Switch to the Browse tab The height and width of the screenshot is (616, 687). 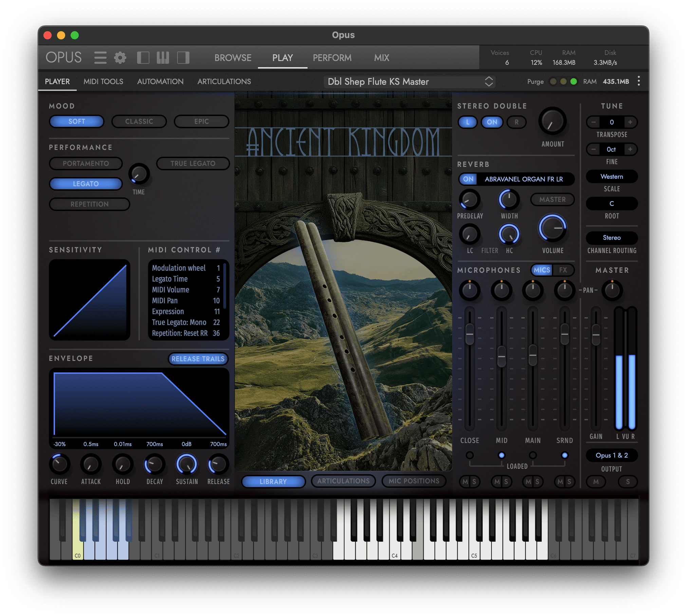233,58
